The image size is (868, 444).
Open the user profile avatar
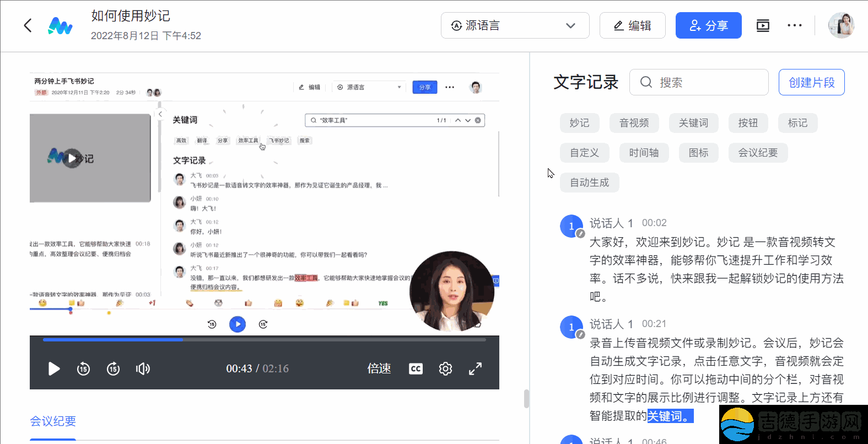pos(841,25)
